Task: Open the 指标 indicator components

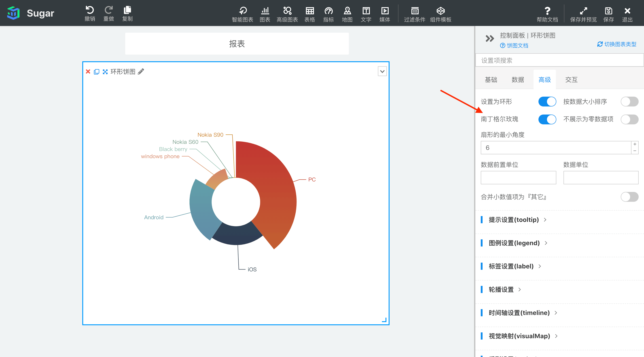Action: tap(328, 14)
